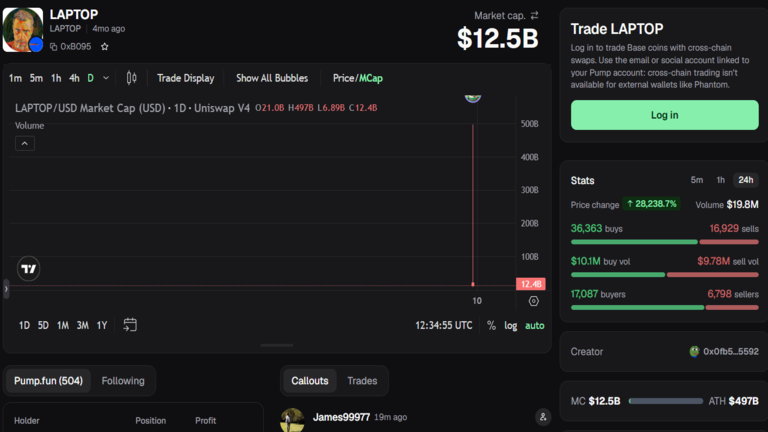
Task: Switch to the Following tab
Action: tap(123, 381)
